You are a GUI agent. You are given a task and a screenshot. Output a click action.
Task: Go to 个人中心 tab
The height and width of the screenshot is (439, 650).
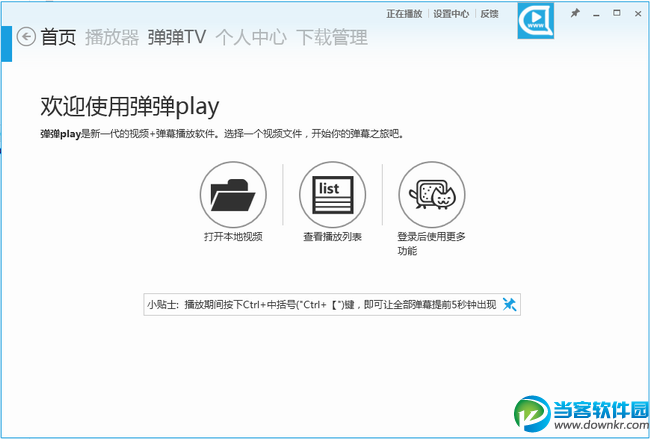click(251, 37)
